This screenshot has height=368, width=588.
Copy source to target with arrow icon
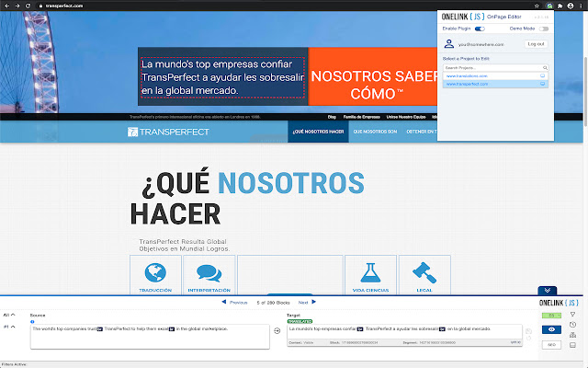[x=277, y=331]
